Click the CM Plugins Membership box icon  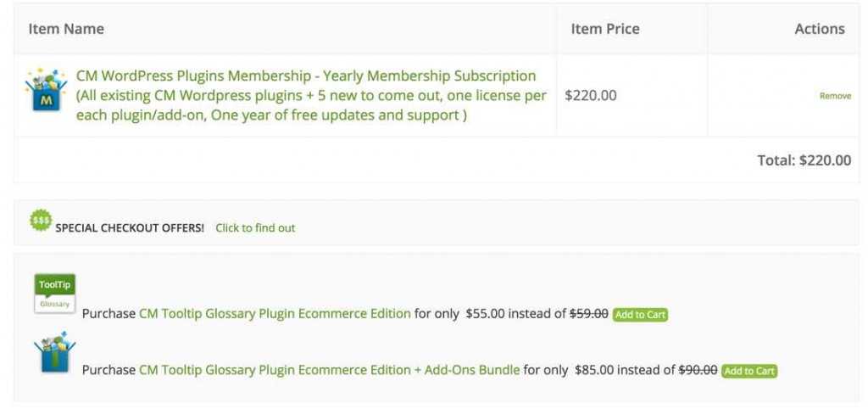[46, 91]
